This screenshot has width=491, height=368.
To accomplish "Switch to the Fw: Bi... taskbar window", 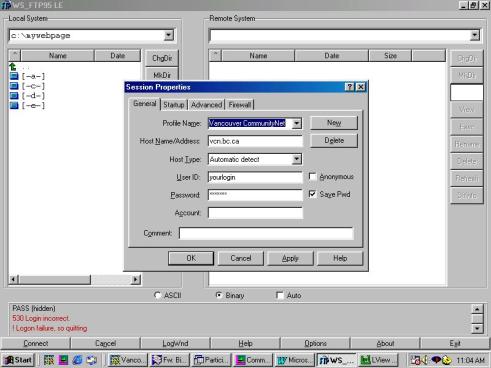I will pos(169,360).
